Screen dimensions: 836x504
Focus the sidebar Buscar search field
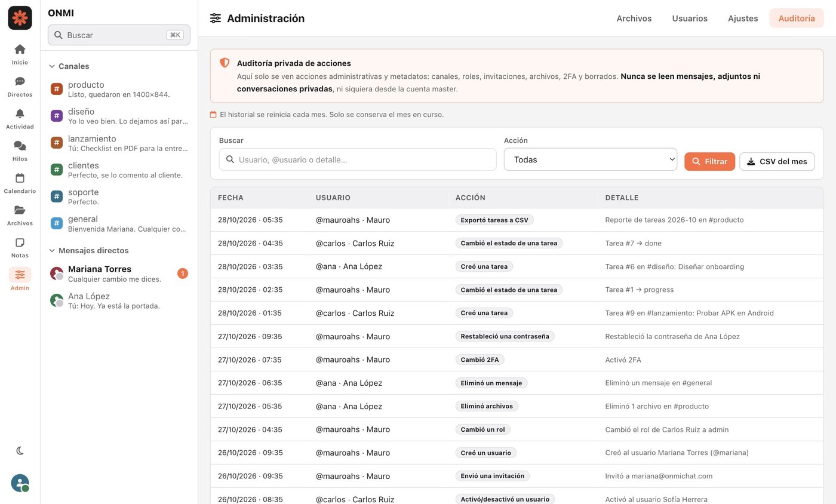pos(119,35)
